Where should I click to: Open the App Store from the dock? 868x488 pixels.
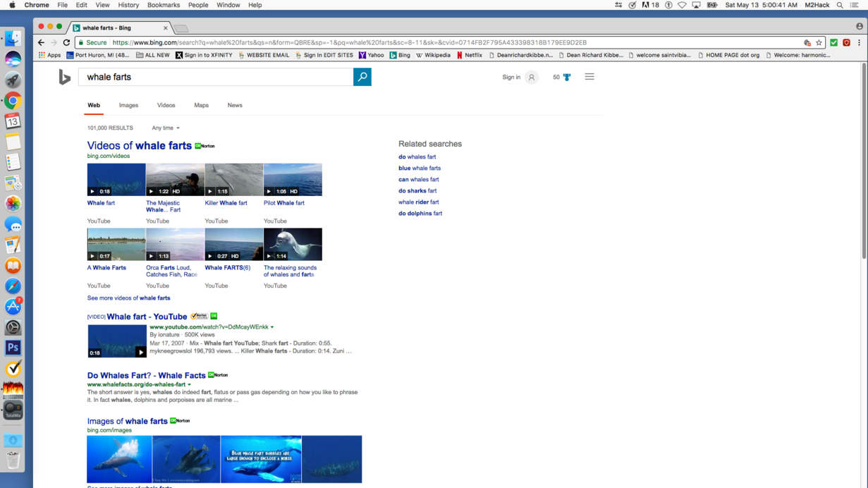coord(13,307)
